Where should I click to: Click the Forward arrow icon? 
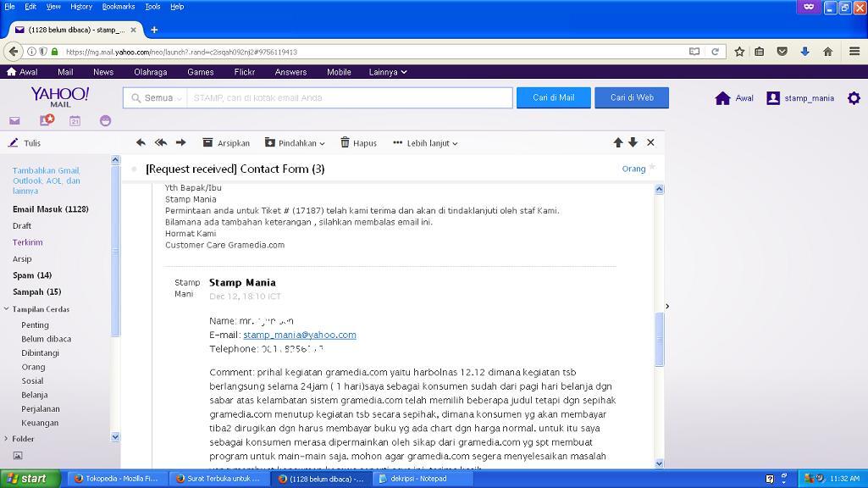coord(181,143)
